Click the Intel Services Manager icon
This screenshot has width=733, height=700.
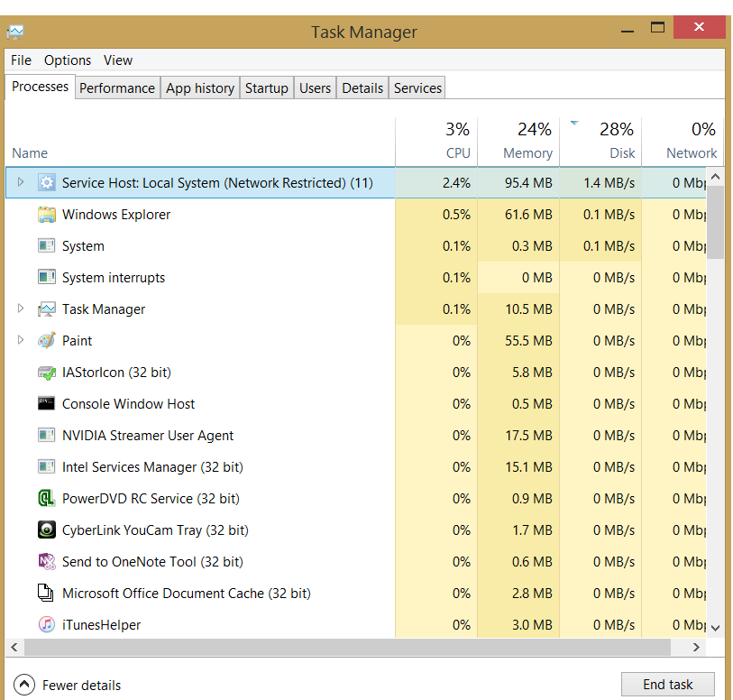click(46, 466)
